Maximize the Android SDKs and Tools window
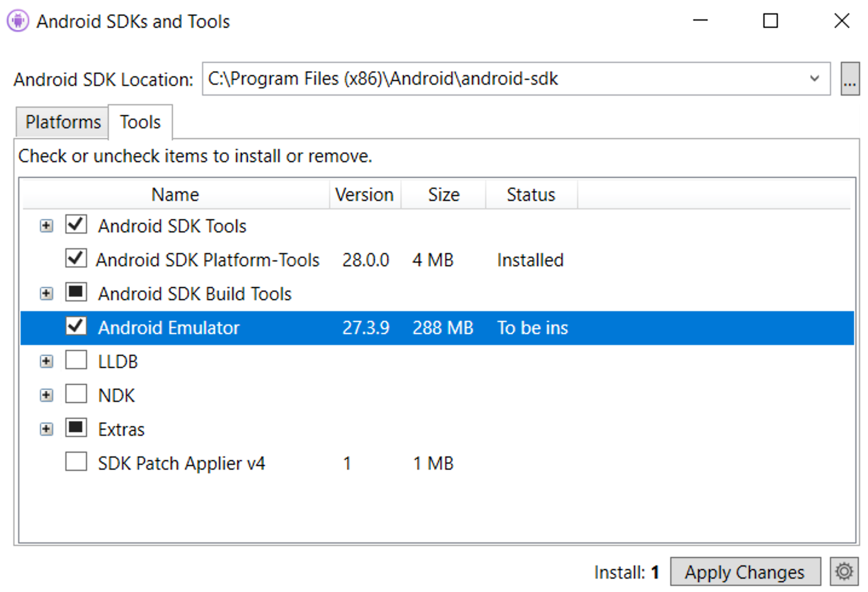The image size is (868, 592). click(771, 21)
